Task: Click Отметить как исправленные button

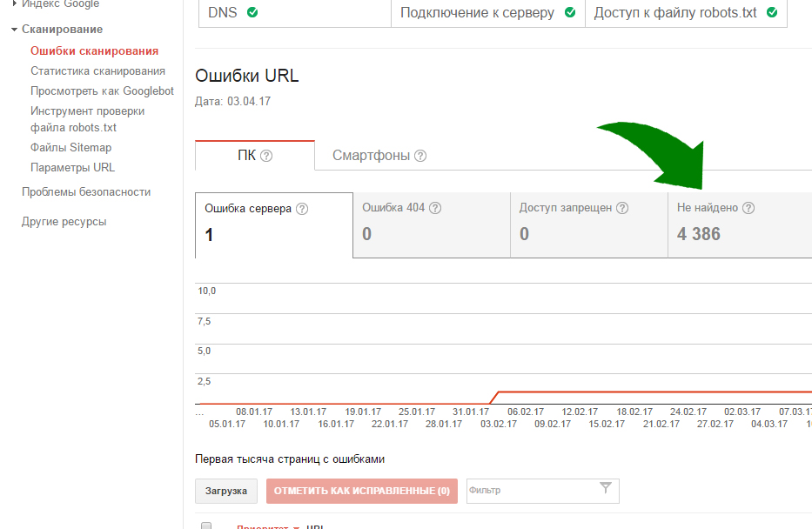Action: [x=361, y=491]
